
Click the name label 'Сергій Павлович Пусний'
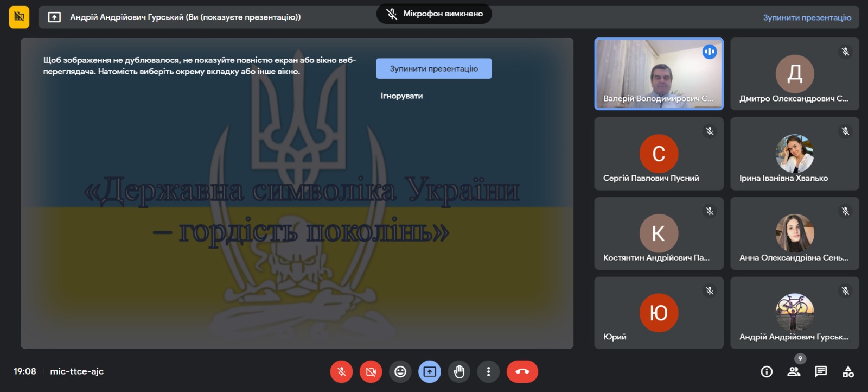pyautogui.click(x=651, y=178)
